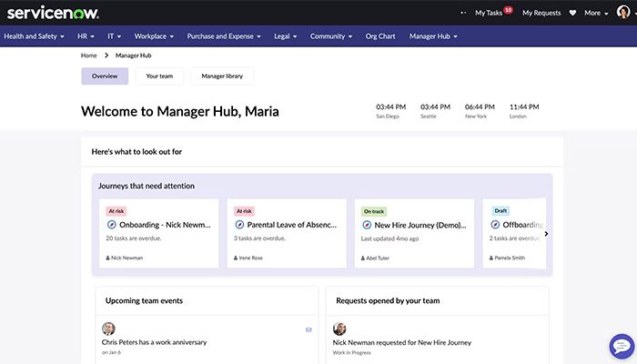The height and width of the screenshot is (364, 637).
Task: Click Nick Newman requester avatar photo
Action: tap(339, 329)
